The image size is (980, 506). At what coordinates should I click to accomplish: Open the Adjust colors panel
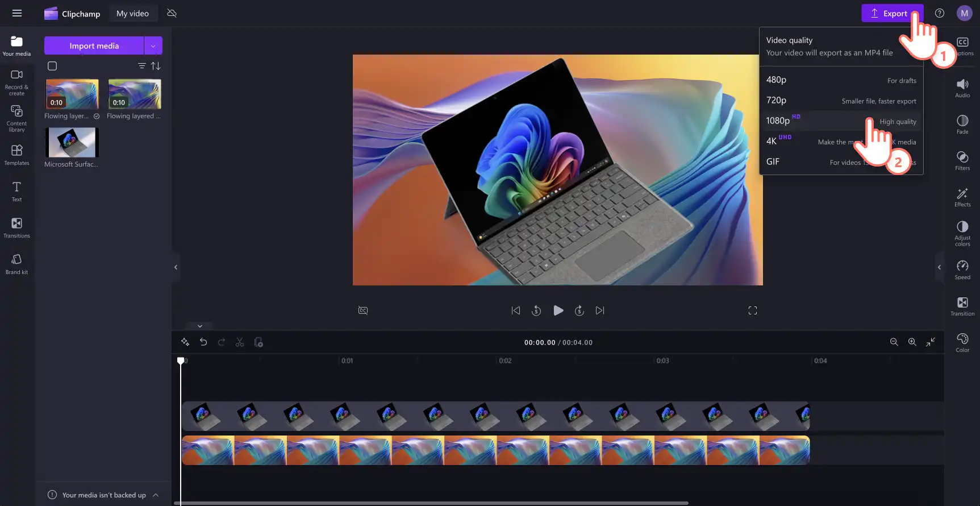click(x=962, y=234)
